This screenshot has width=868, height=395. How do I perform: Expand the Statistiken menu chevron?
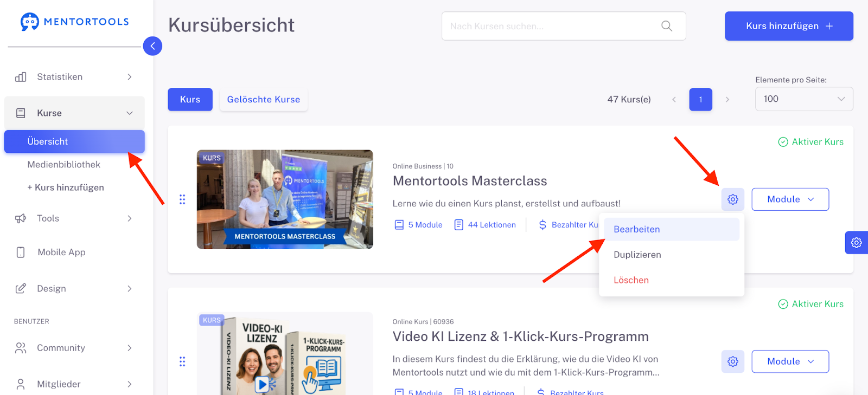[x=130, y=77]
